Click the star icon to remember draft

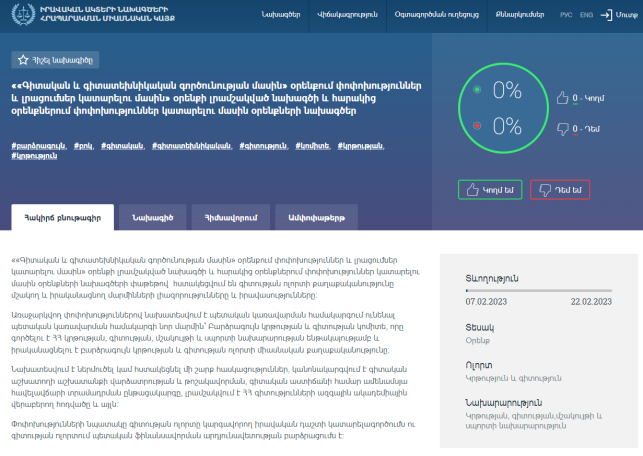23,60
